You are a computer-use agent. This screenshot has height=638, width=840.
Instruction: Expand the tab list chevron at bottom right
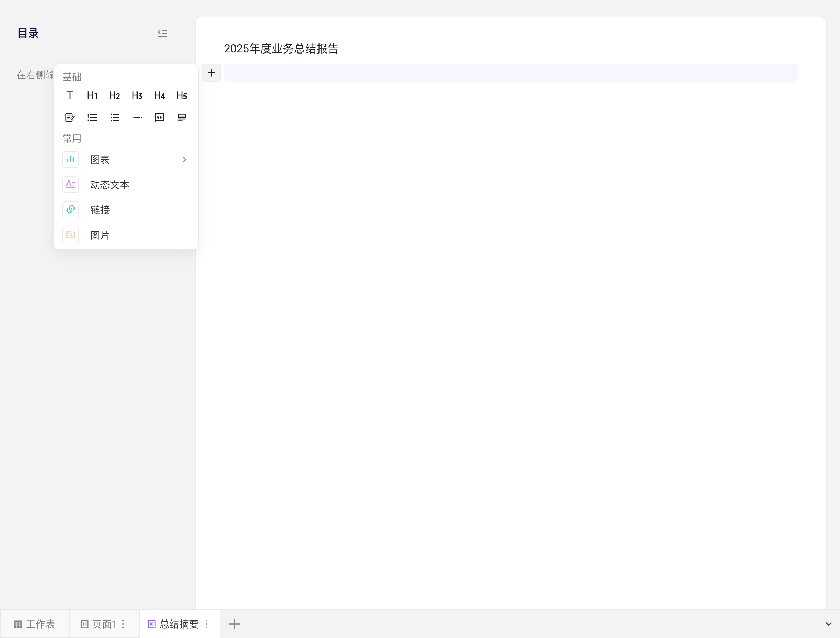point(828,624)
